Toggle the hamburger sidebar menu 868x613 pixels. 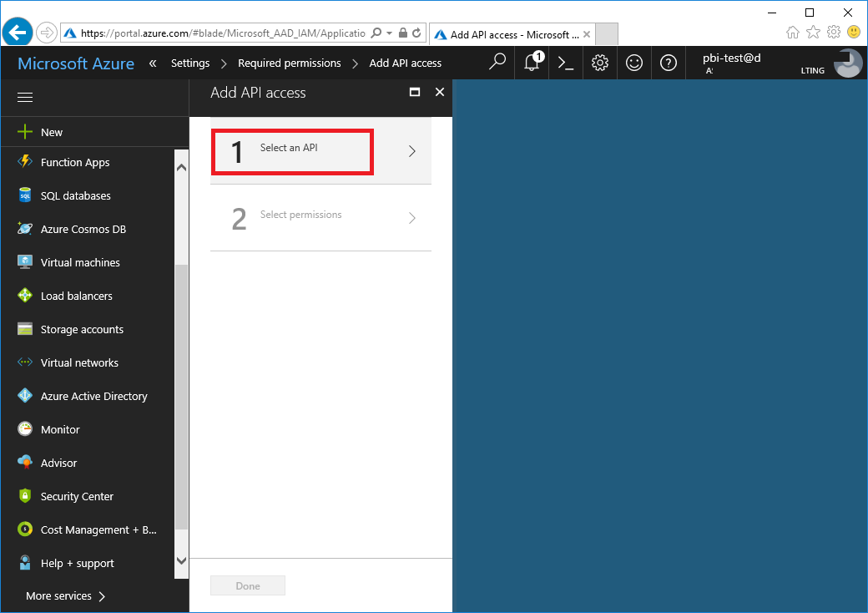pyautogui.click(x=25, y=98)
